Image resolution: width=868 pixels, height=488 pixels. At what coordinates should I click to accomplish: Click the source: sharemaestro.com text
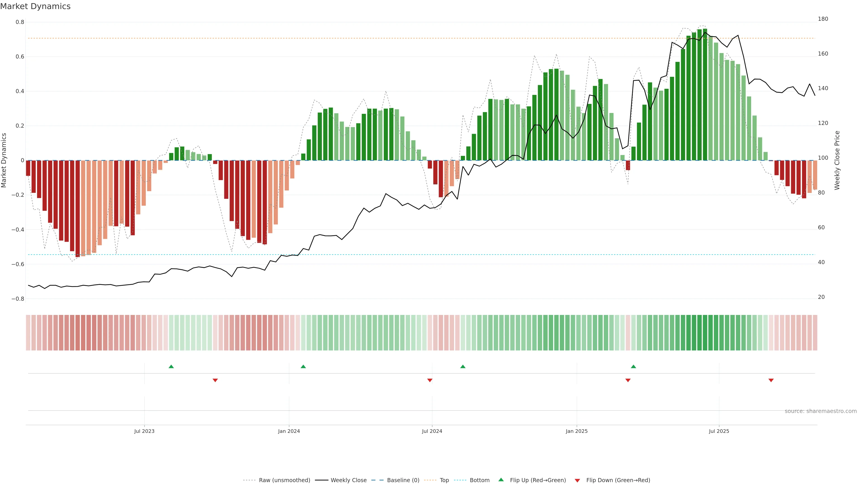[x=821, y=411]
